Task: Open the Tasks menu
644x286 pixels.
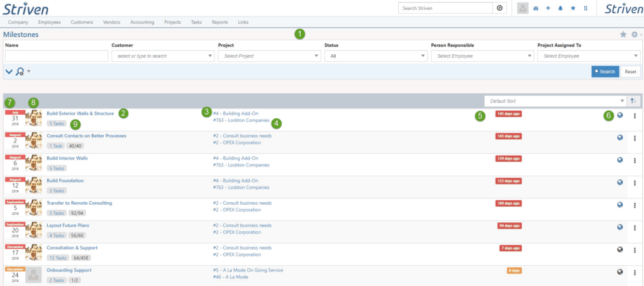Action: click(x=196, y=22)
